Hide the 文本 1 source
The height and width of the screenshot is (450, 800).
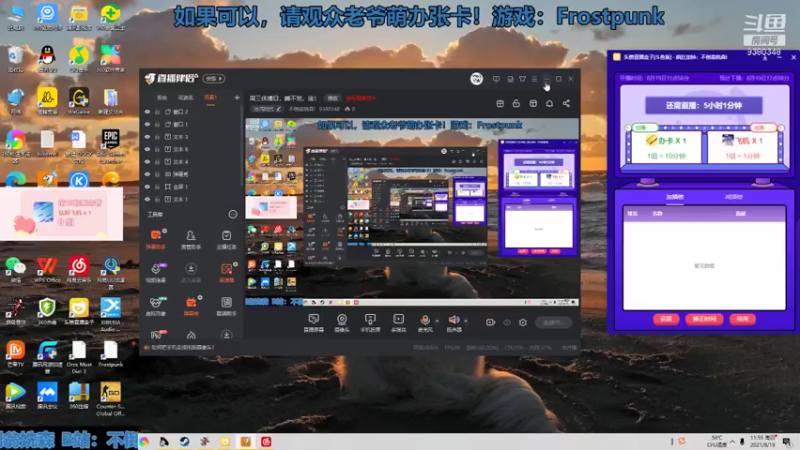pyautogui.click(x=147, y=199)
